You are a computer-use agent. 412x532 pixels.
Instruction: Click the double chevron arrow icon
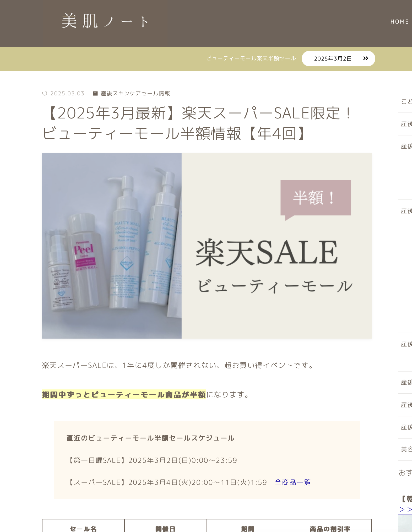coord(366,58)
